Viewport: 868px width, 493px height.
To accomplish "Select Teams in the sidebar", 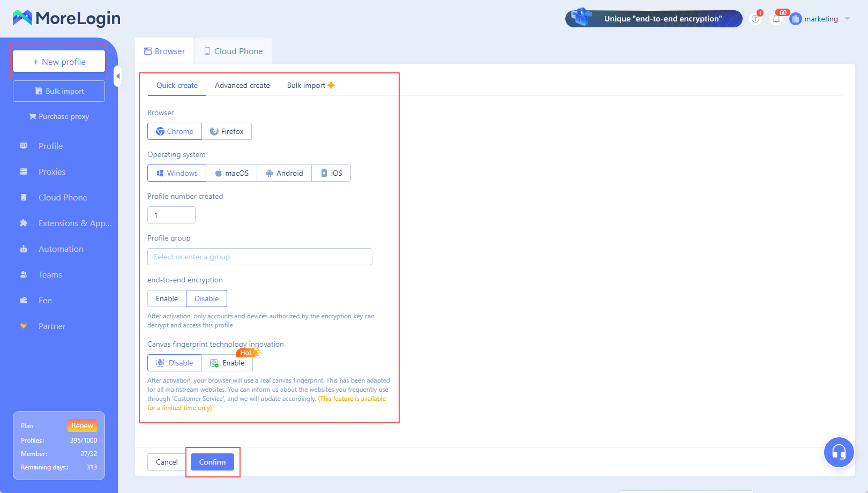I will coord(49,274).
